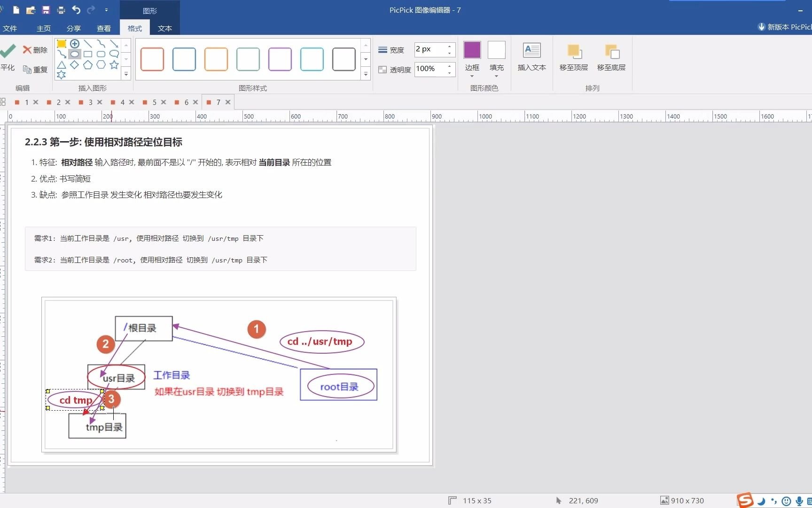The image size is (812, 508).
Task: Click the 100% opacity input field
Action: click(430, 69)
